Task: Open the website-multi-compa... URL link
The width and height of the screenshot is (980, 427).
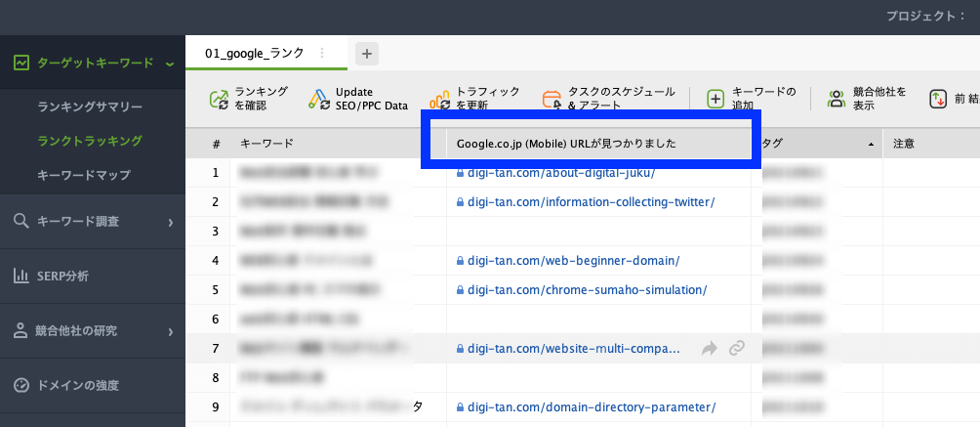Action: pos(573,348)
